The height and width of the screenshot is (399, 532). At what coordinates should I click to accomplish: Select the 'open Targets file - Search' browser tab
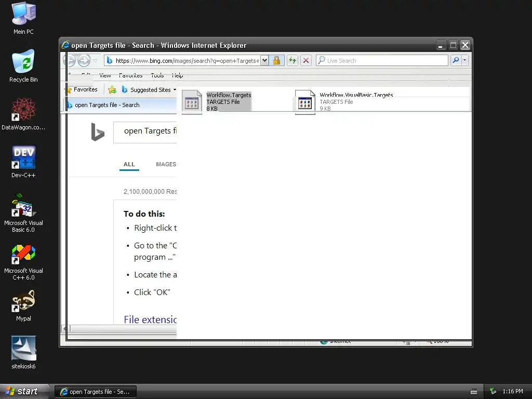click(121, 105)
